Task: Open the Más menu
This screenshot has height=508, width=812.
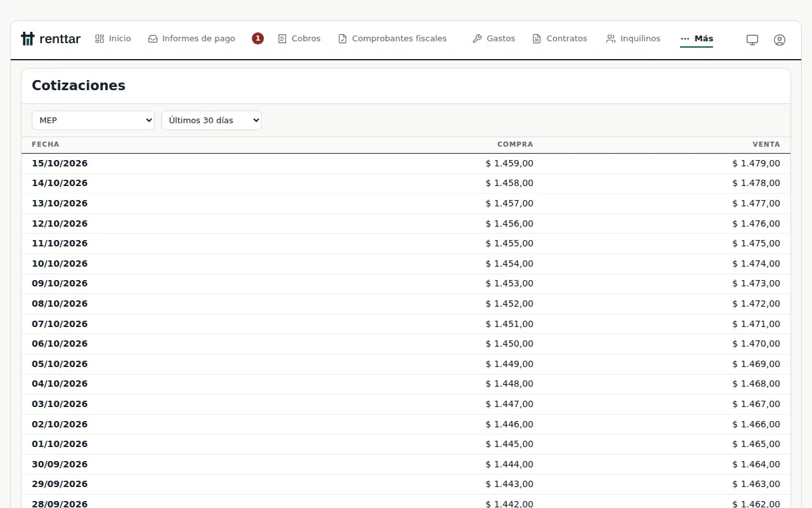Action: [x=697, y=39]
